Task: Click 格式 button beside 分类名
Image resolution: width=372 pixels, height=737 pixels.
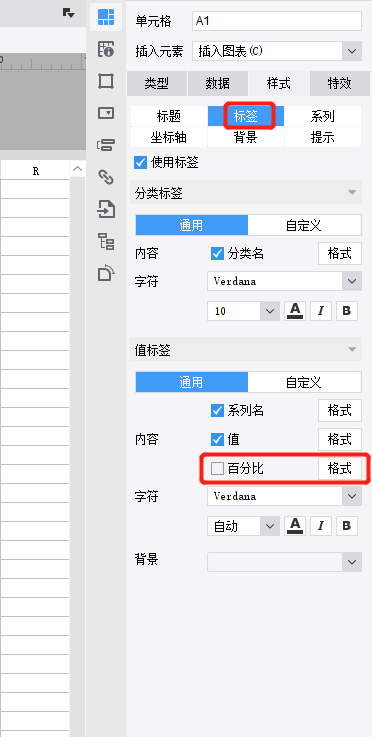Action: tap(340, 254)
